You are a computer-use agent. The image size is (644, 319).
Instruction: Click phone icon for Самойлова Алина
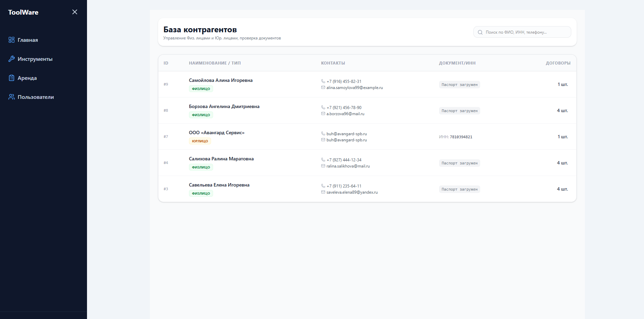[323, 81]
